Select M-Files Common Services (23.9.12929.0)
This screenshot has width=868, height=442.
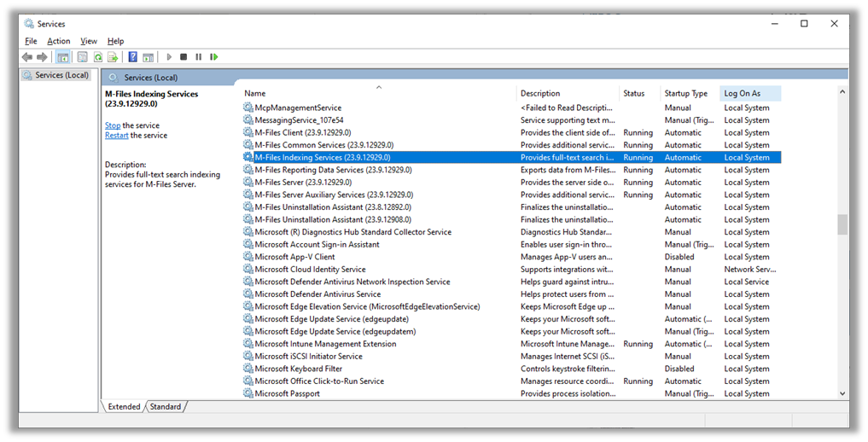pyautogui.click(x=511, y=145)
